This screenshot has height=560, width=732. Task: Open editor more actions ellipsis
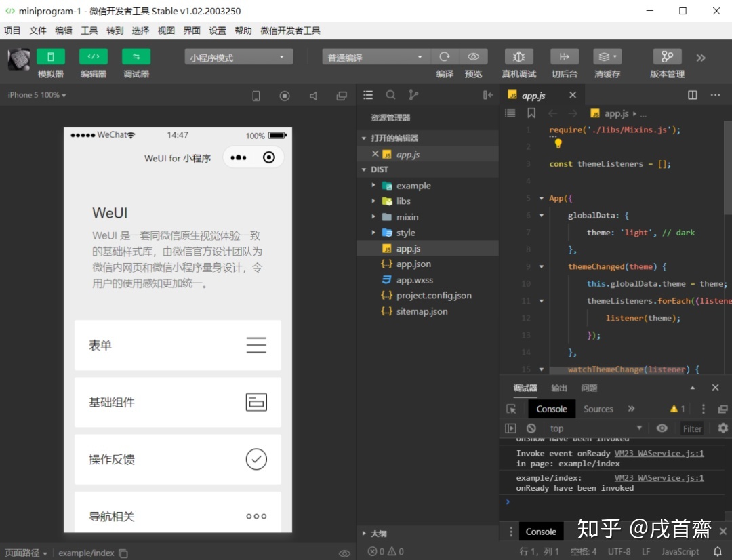pyautogui.click(x=715, y=95)
